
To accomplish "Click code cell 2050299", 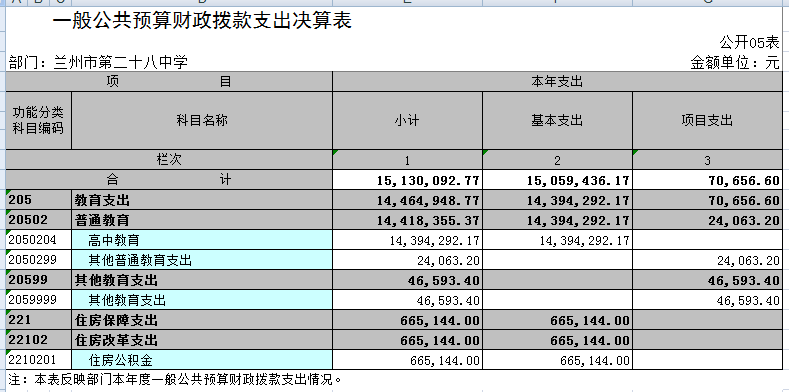I will (x=39, y=260).
